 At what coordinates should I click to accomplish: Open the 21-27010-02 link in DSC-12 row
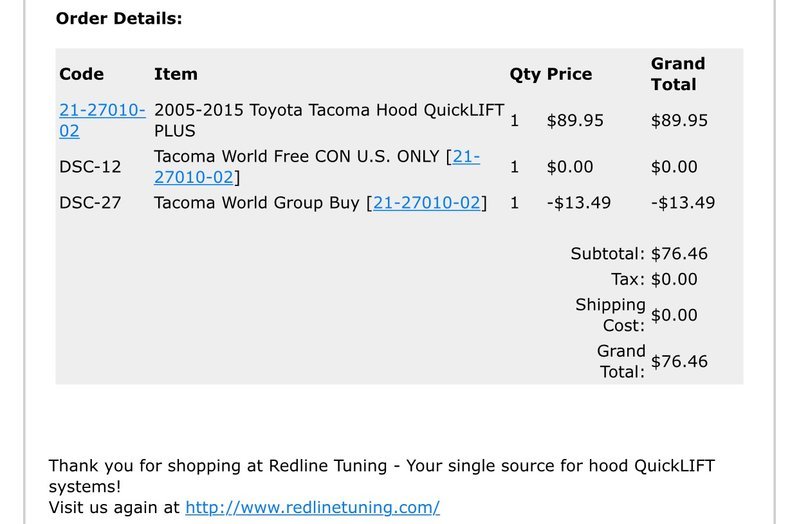pyautogui.click(x=316, y=167)
